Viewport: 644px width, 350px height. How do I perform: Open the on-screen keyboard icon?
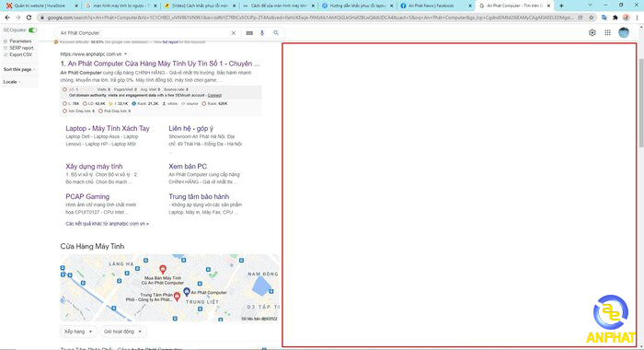coord(249,33)
